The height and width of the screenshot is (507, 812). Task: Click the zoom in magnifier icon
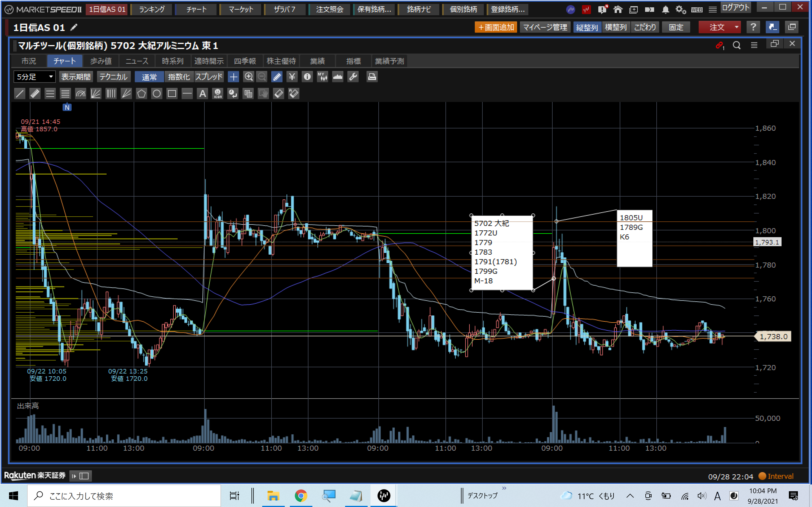(248, 77)
